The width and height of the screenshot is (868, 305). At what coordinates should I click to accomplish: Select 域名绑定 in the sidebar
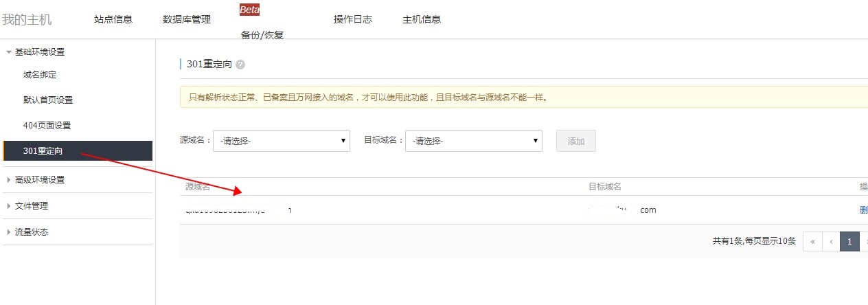coord(40,75)
